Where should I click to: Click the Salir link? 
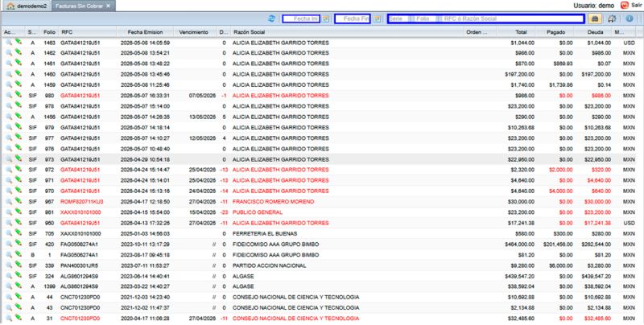636,6
